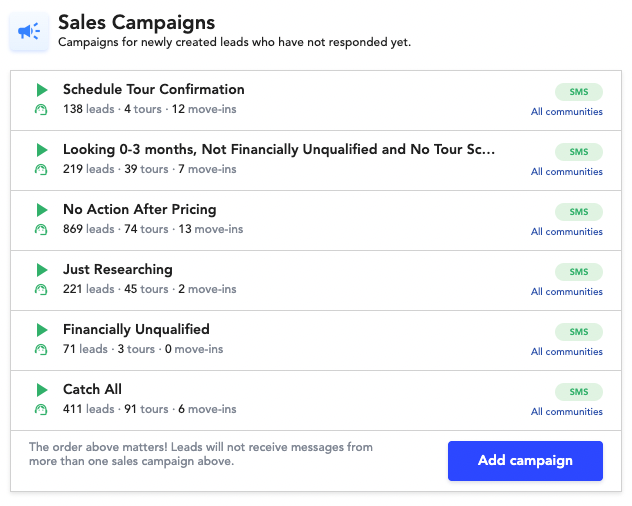Click the bot icon in Financially Unqualified row
632x506 pixels.
41,349
